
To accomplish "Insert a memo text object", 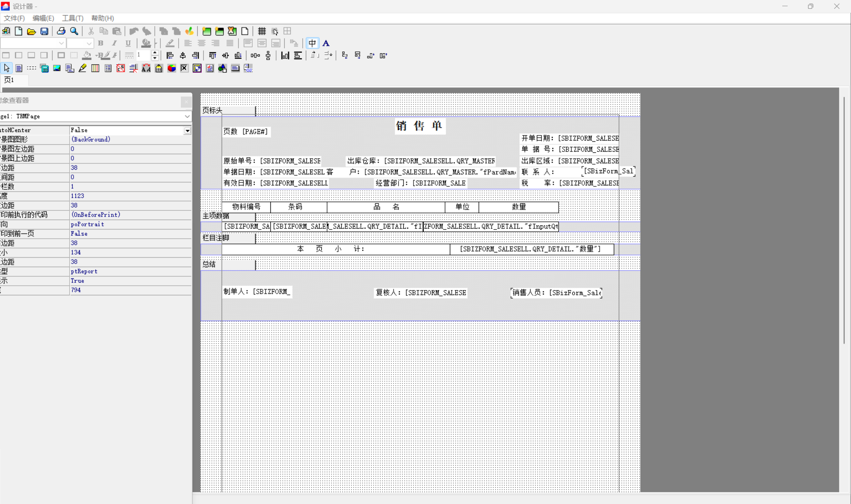I will tap(19, 68).
